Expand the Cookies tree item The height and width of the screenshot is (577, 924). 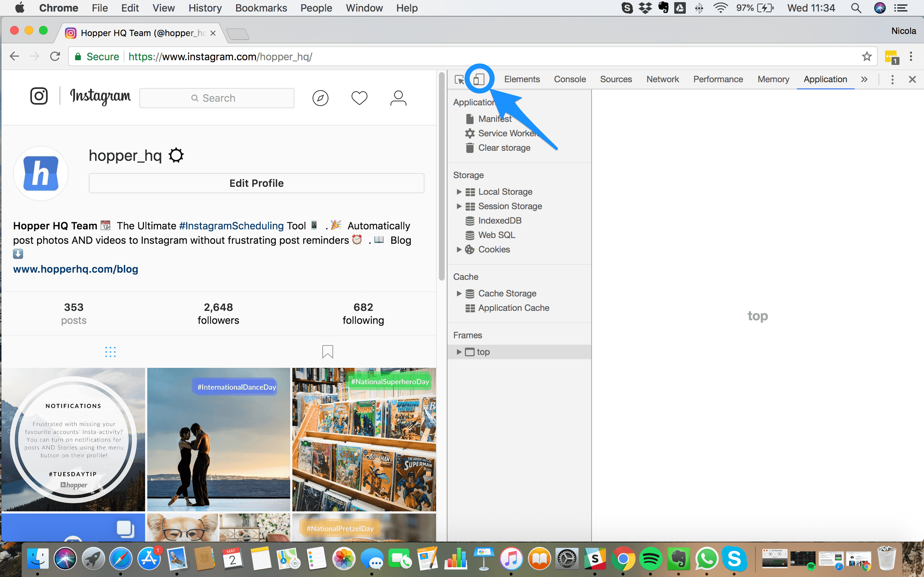458,248
